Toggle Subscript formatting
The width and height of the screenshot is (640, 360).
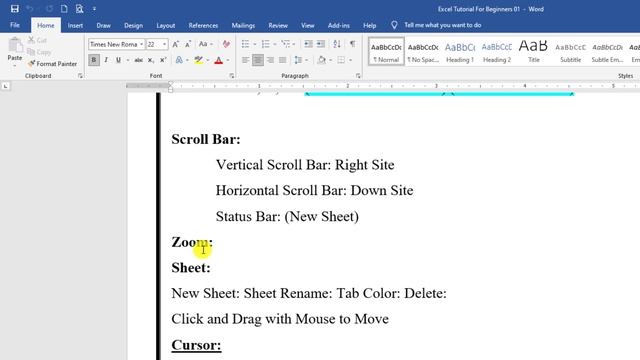click(151, 60)
